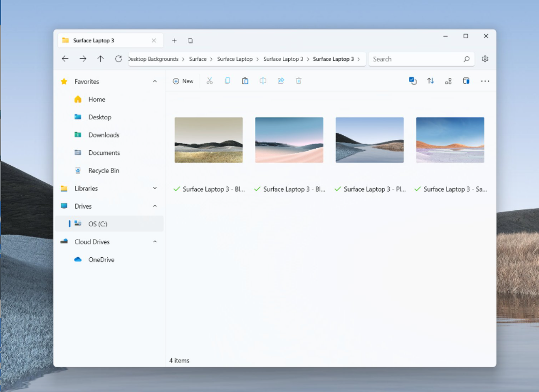Click the search magnifier icon
The image size is (539, 392).
tap(467, 59)
